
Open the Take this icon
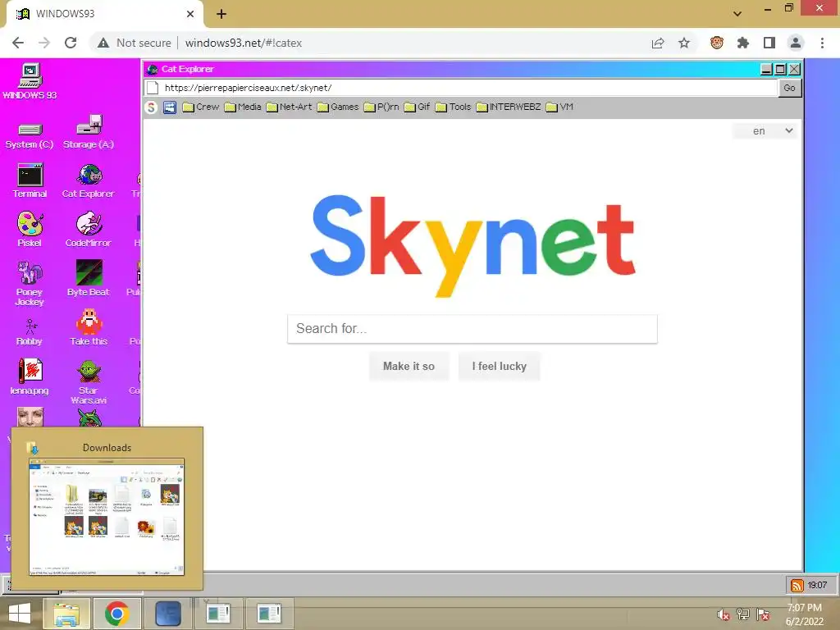[89, 327]
